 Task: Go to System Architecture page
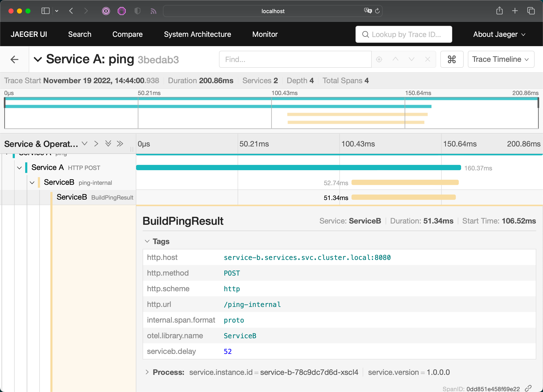(197, 34)
